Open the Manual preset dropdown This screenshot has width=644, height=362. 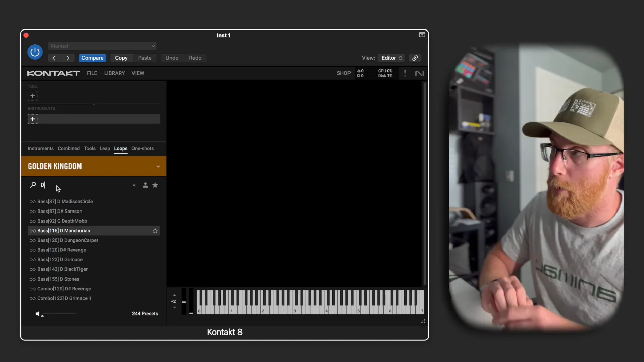[102, 46]
